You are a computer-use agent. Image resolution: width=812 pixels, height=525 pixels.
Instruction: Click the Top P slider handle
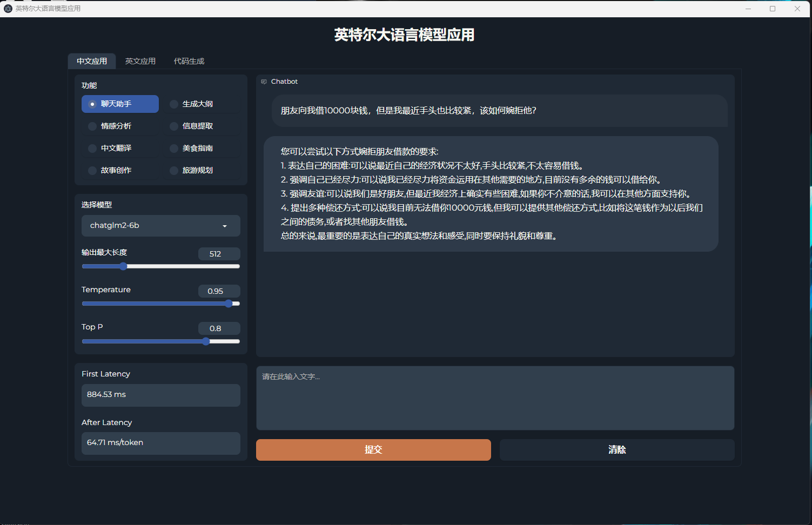click(206, 341)
